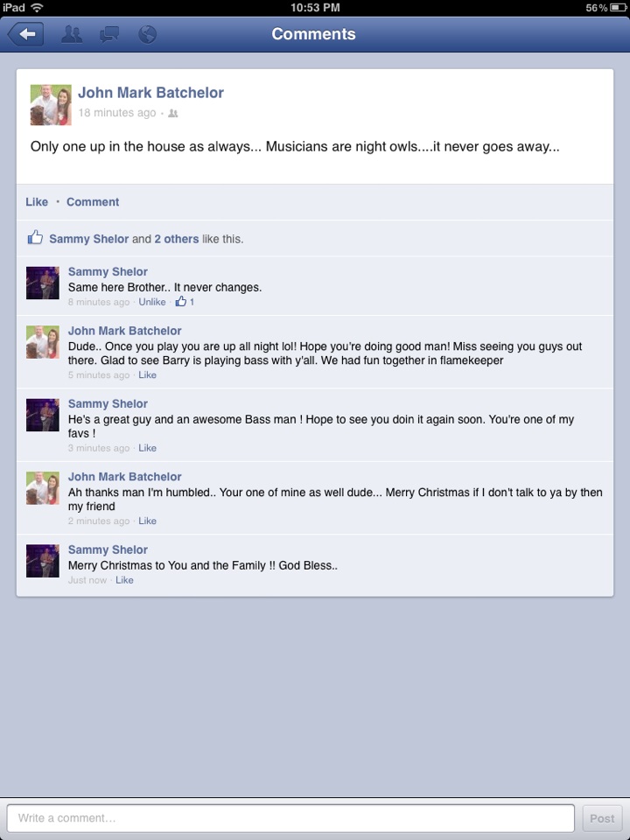Screen dimensions: 630x840
Task: Like the 'Merry Christmas to You' comment
Action: [x=124, y=579]
